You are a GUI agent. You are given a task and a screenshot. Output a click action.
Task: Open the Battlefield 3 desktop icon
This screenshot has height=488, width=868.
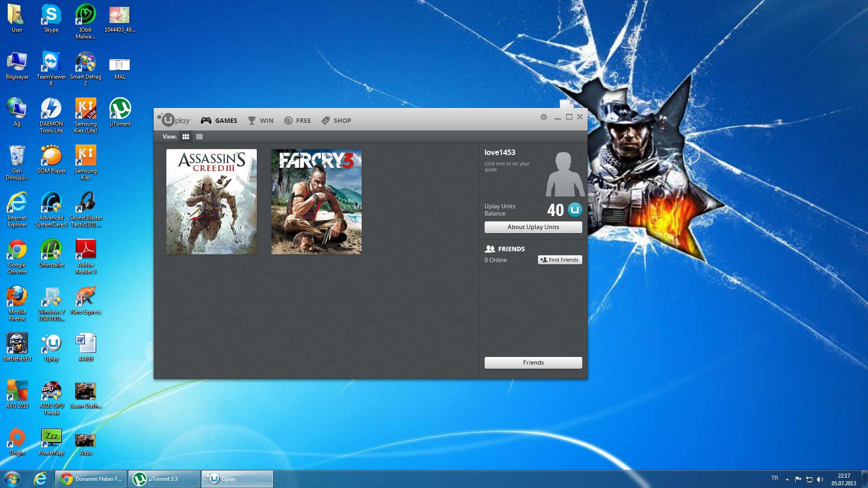coord(17,348)
